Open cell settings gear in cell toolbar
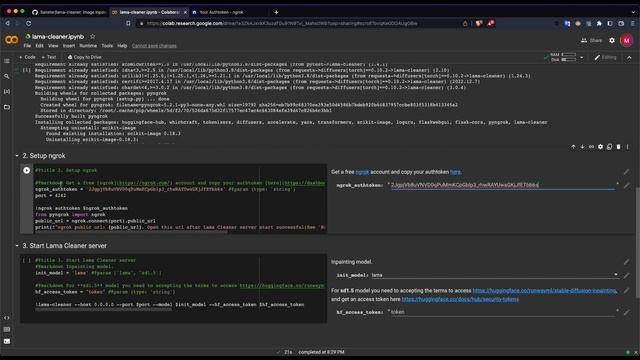Screen dimensions: 640x360 pyautogui.click(x=600, y=147)
